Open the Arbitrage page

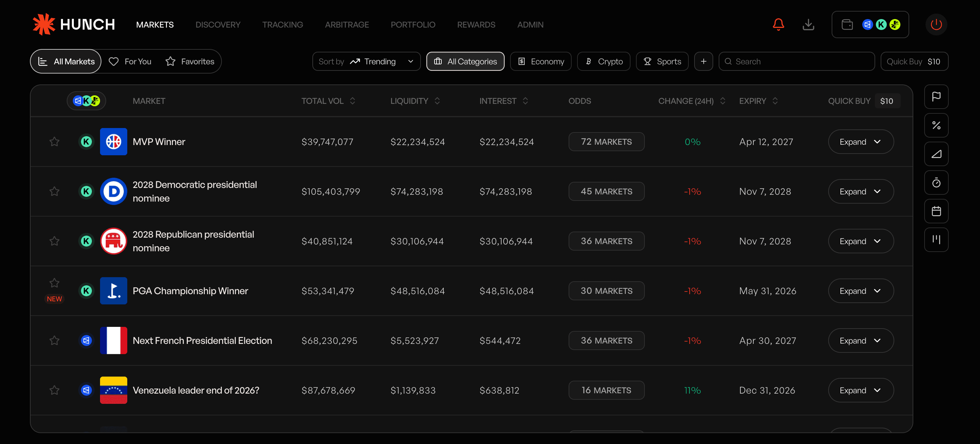coord(347,25)
